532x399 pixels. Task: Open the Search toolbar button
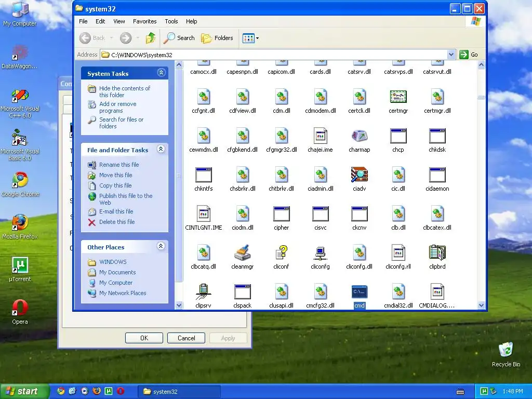click(179, 38)
